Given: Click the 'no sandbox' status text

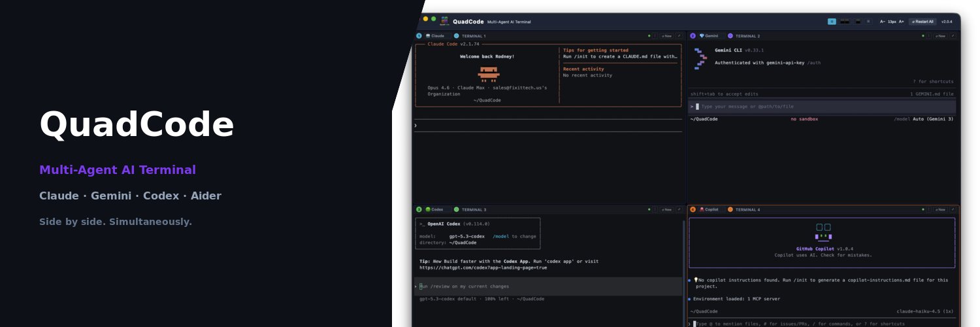Looking at the screenshot, I should [x=804, y=119].
